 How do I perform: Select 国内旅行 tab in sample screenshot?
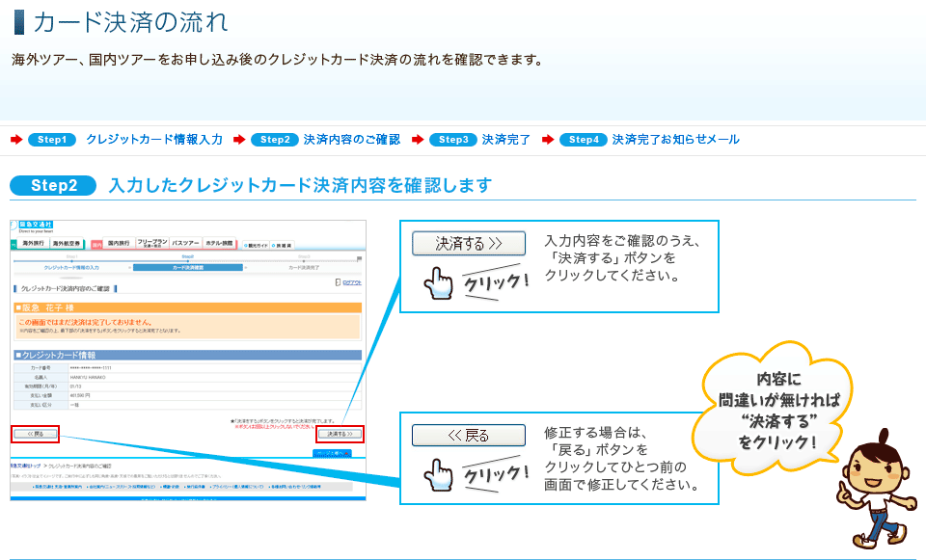click(x=119, y=243)
